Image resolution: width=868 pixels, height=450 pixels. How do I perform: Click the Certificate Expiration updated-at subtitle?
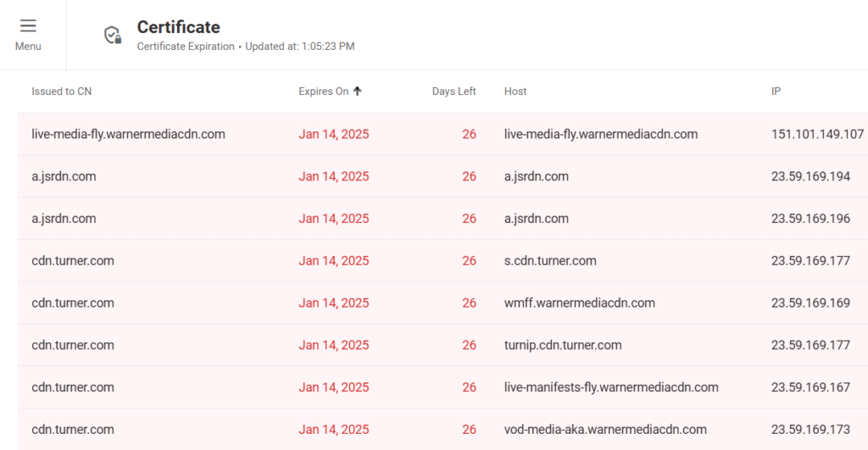pos(246,47)
